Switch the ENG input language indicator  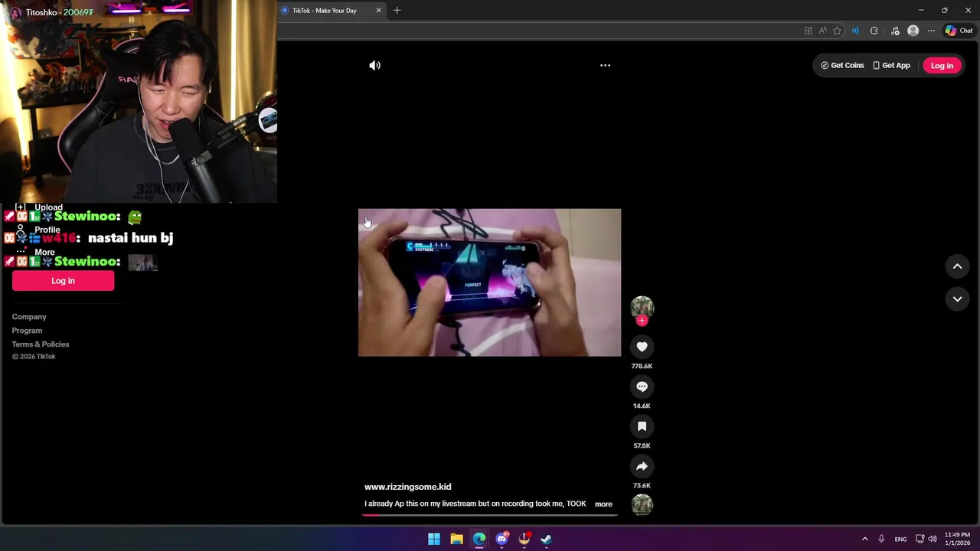(900, 539)
